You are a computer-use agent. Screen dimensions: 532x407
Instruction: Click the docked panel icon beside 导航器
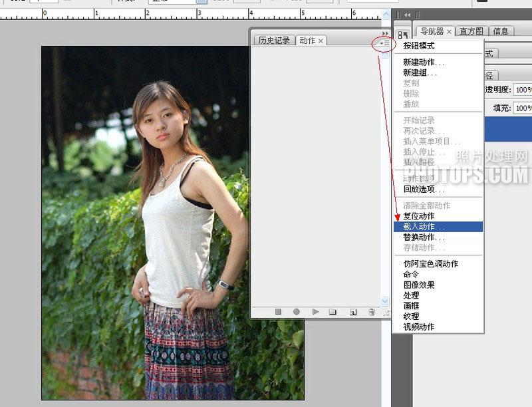click(x=403, y=35)
